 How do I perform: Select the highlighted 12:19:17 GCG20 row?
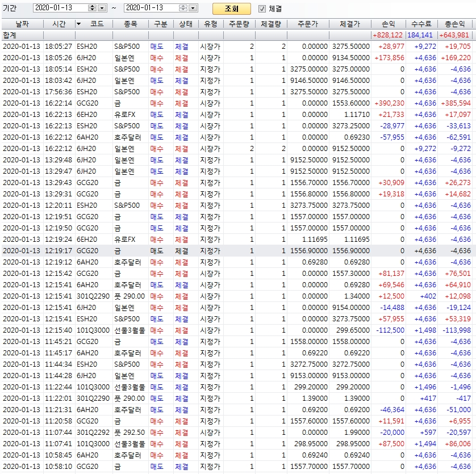(237, 251)
